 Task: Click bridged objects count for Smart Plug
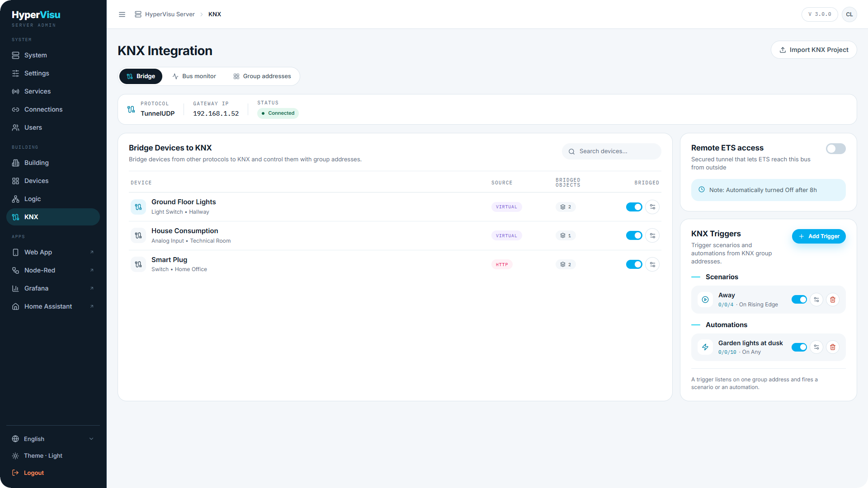[566, 265]
